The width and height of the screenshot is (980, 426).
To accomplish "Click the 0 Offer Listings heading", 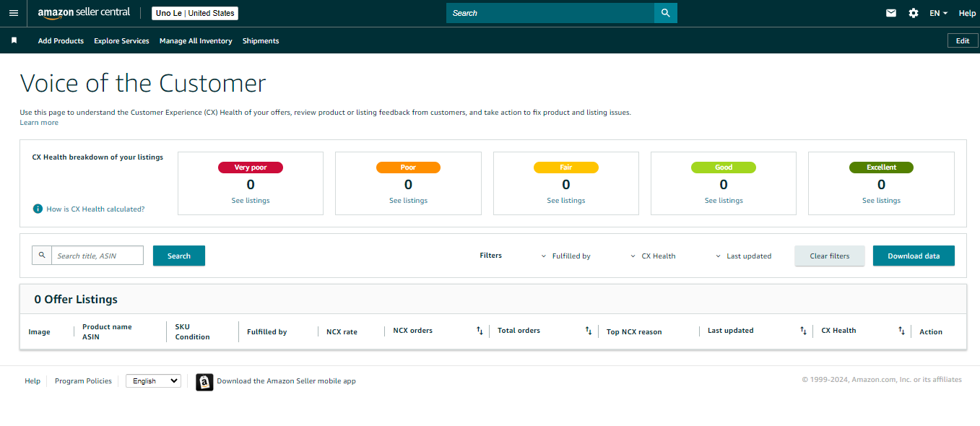I will click(76, 299).
